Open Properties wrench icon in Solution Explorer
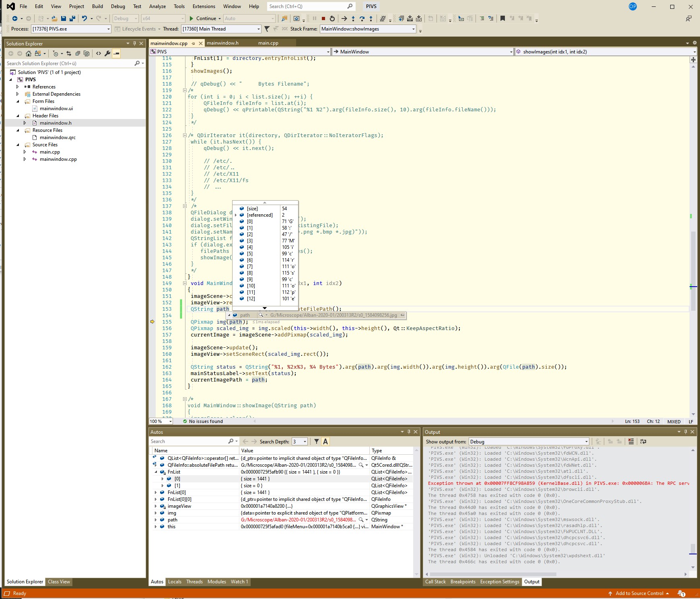The width and height of the screenshot is (700, 599). pyautogui.click(x=107, y=53)
